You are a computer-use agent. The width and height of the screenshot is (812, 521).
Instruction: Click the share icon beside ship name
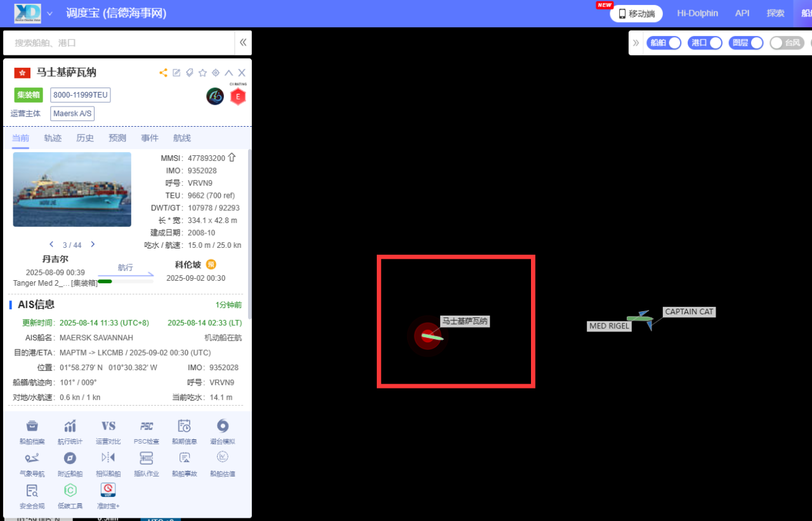pyautogui.click(x=163, y=73)
